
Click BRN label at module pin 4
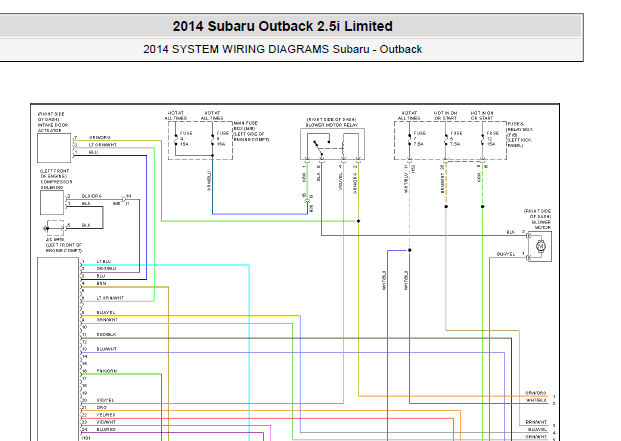pos(101,283)
